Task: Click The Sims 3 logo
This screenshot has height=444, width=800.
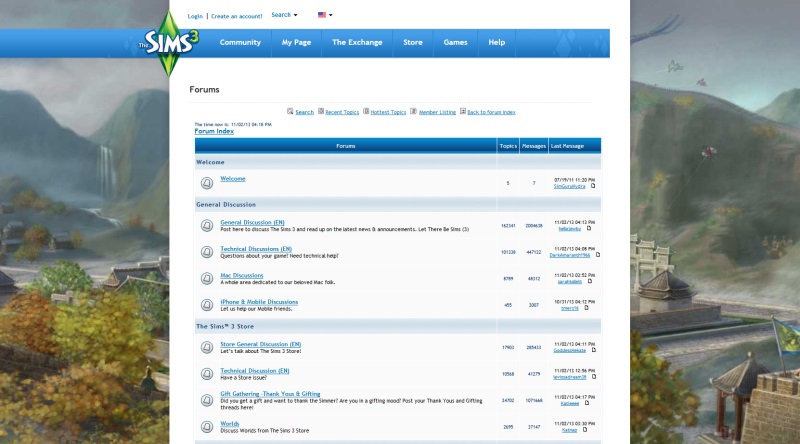Action: point(169,43)
